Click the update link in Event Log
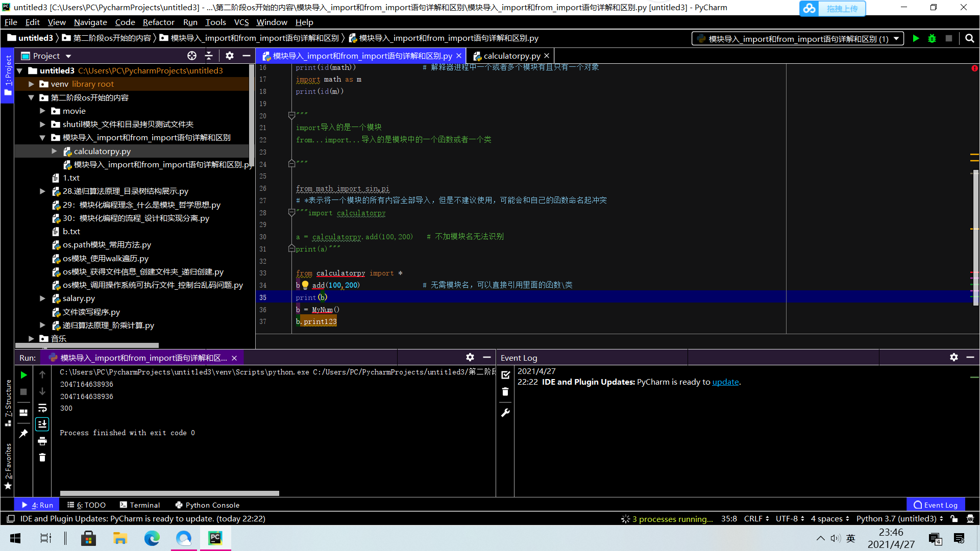The width and height of the screenshot is (980, 551). [725, 382]
